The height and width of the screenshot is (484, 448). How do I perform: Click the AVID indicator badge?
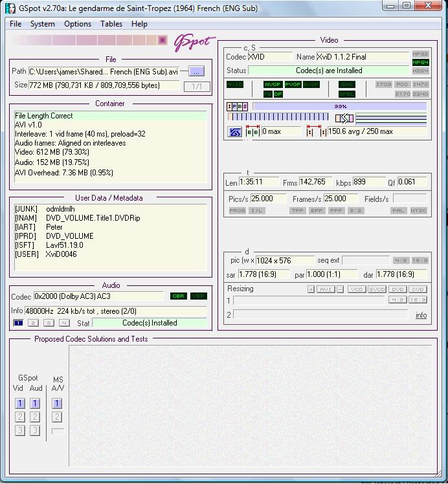pos(235,85)
